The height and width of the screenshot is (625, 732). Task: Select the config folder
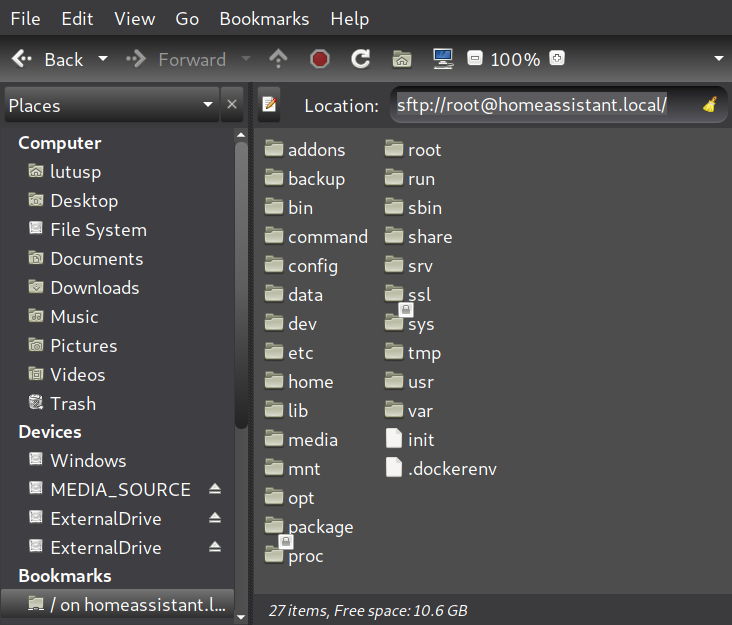[x=312, y=266]
